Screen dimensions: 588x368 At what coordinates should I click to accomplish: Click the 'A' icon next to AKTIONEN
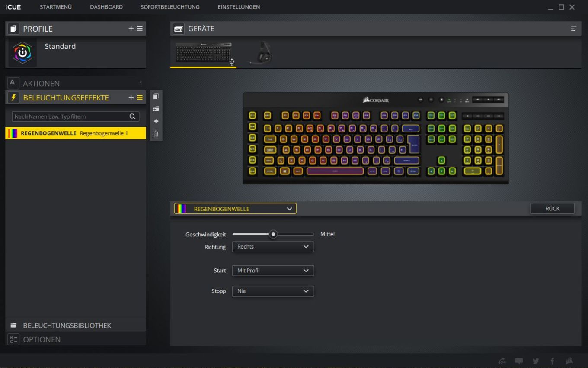[13, 83]
